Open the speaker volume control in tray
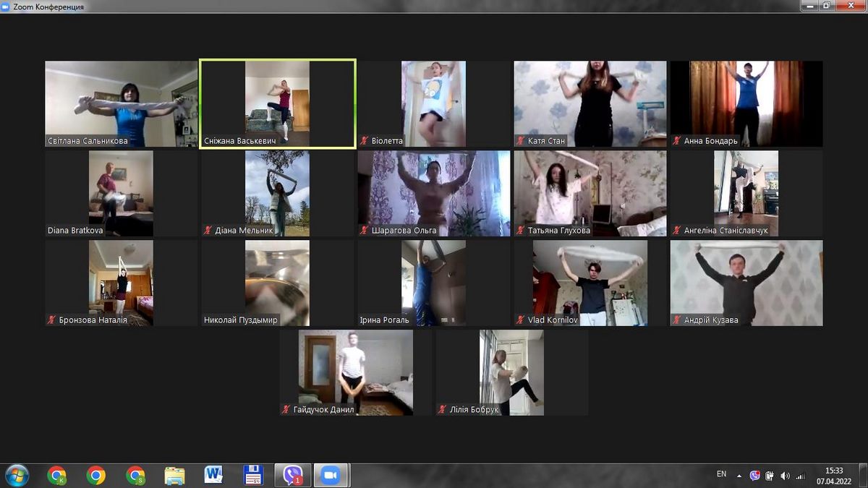Image resolution: width=868 pixels, height=488 pixels. tap(786, 476)
